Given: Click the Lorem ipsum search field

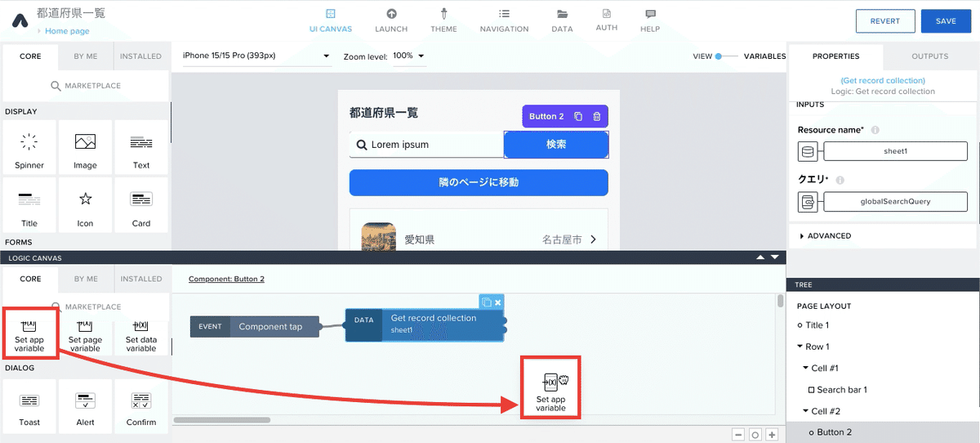Looking at the screenshot, I should point(427,145).
